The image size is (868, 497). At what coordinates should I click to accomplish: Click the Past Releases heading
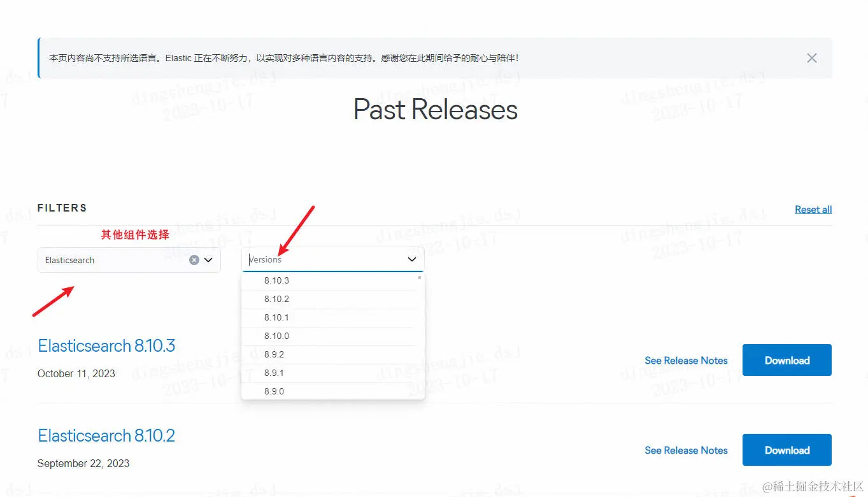436,110
